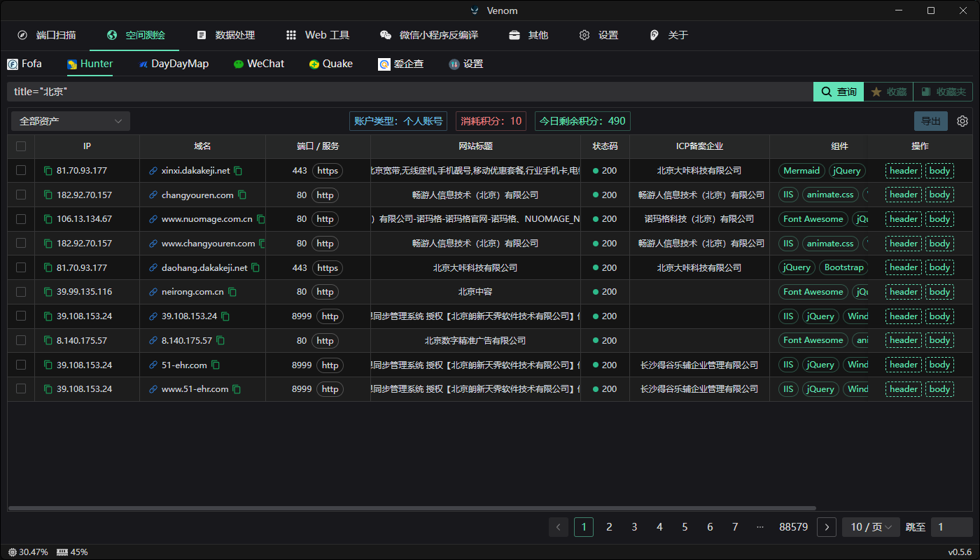Switch to the Quake tab
Screen dimensions: 980x560
pos(330,64)
